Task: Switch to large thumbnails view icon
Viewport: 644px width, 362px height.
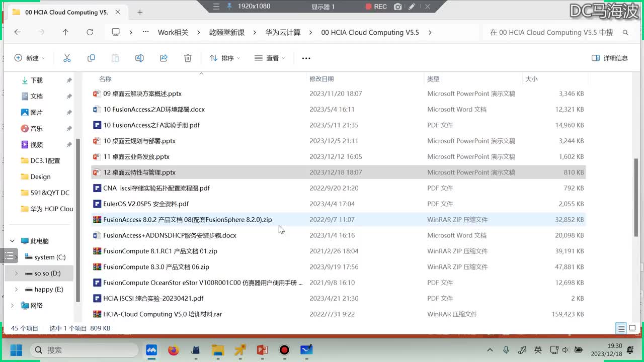Action: pyautogui.click(x=633, y=328)
